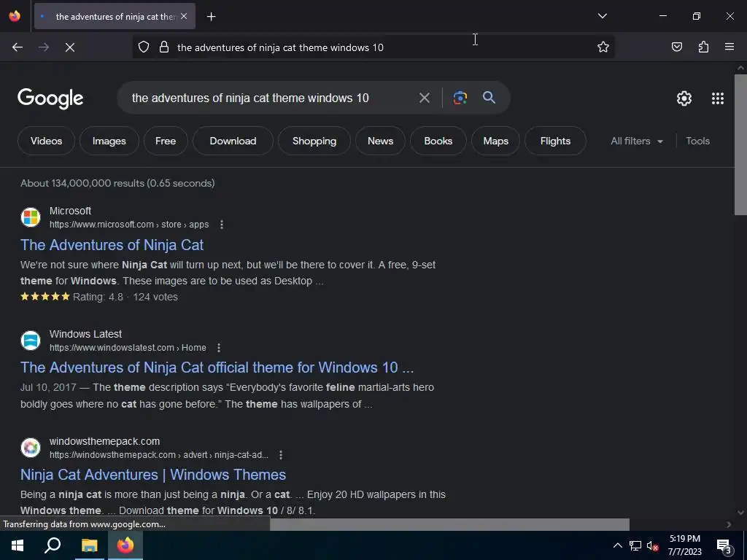
Task: Click the Firefox back arrow
Action: click(18, 47)
